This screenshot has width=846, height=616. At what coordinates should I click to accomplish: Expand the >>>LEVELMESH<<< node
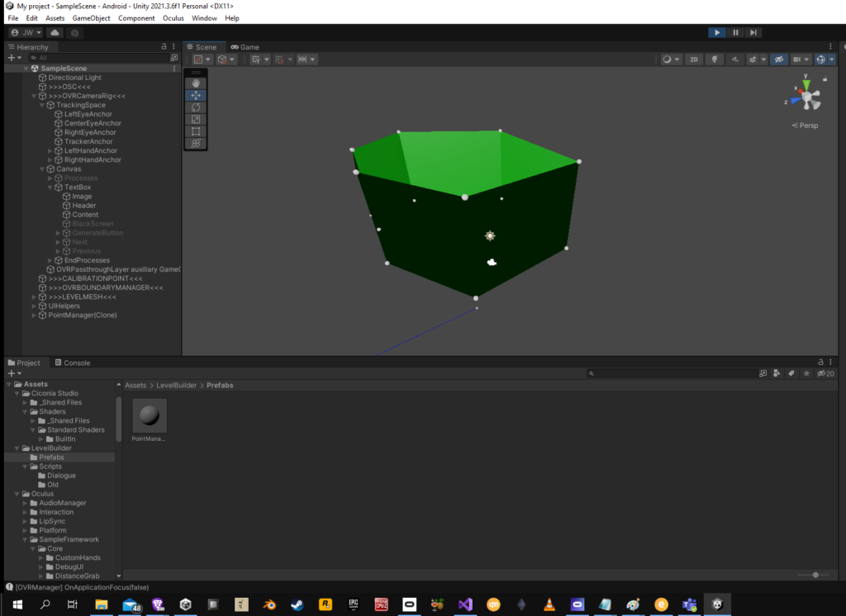tap(34, 297)
